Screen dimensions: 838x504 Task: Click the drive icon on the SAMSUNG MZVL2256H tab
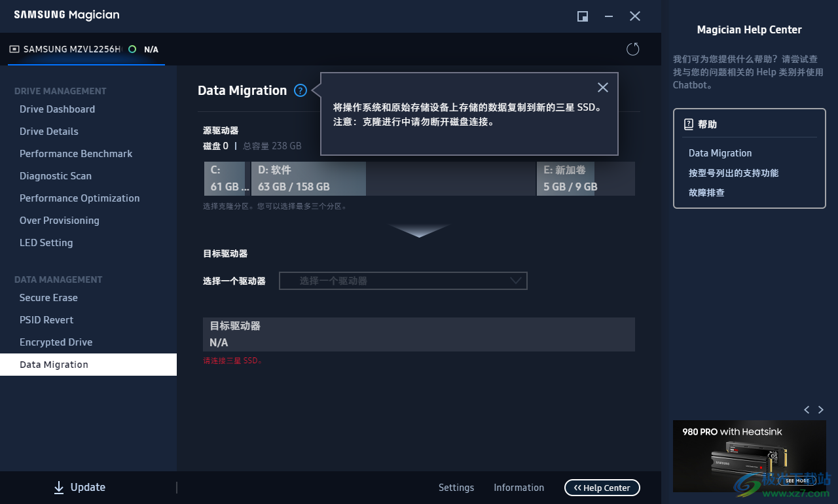14,48
